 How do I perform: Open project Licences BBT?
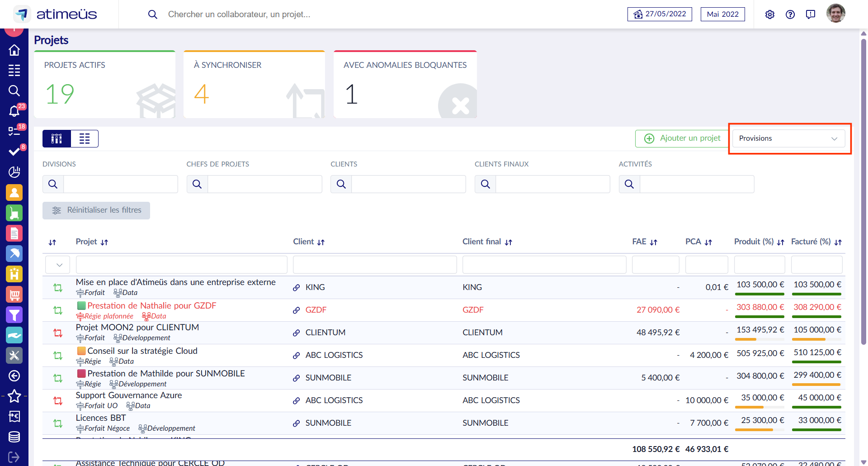point(101,418)
